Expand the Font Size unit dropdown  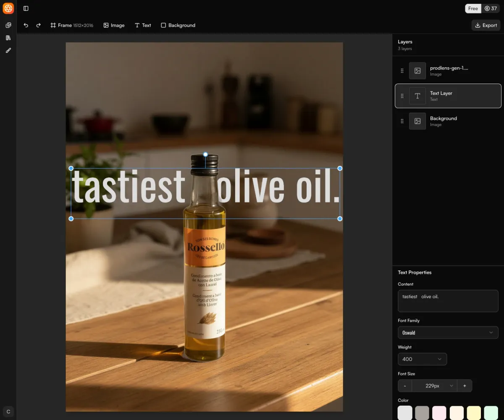coord(451,386)
